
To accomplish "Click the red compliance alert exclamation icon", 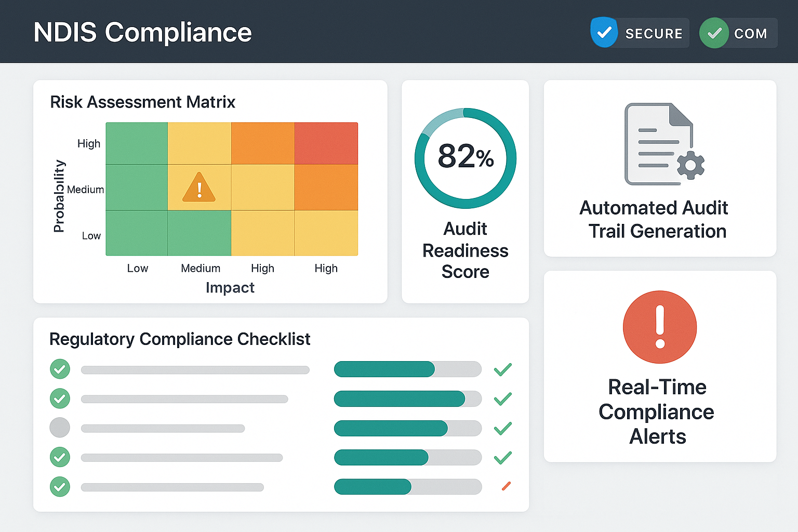I will click(660, 327).
